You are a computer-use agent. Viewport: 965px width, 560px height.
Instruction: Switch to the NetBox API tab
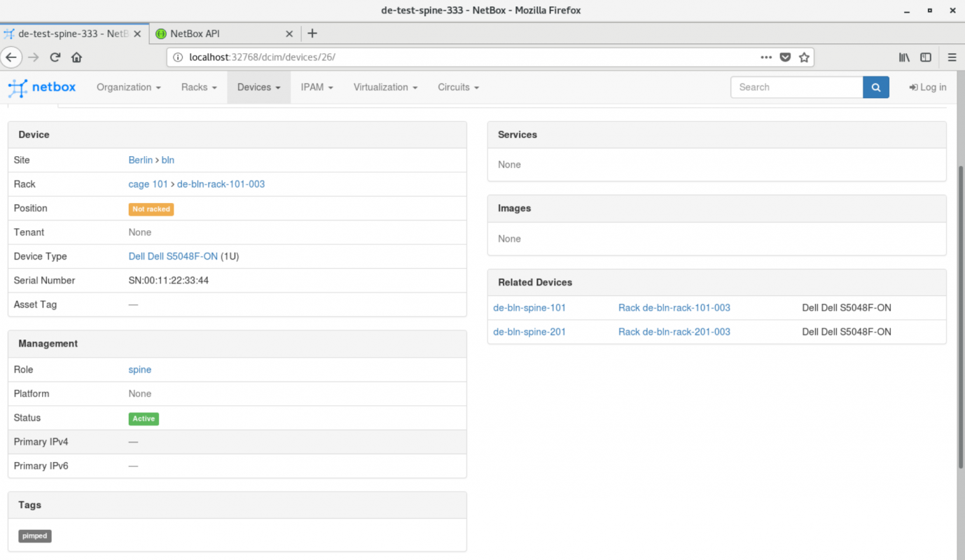(x=217, y=33)
